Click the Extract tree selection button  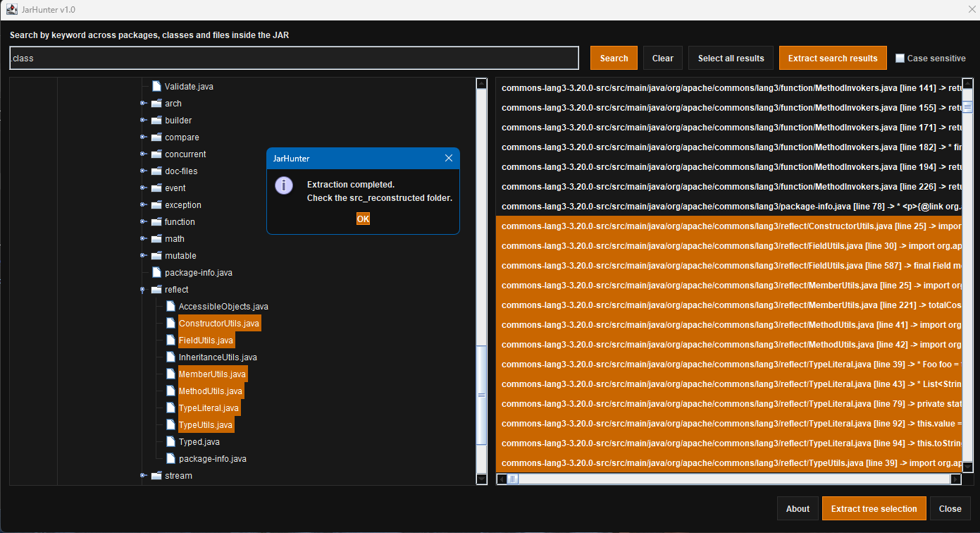click(x=874, y=508)
